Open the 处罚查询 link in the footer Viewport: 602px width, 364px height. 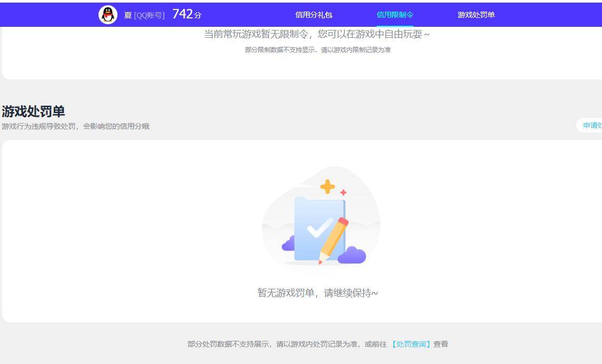point(410,343)
